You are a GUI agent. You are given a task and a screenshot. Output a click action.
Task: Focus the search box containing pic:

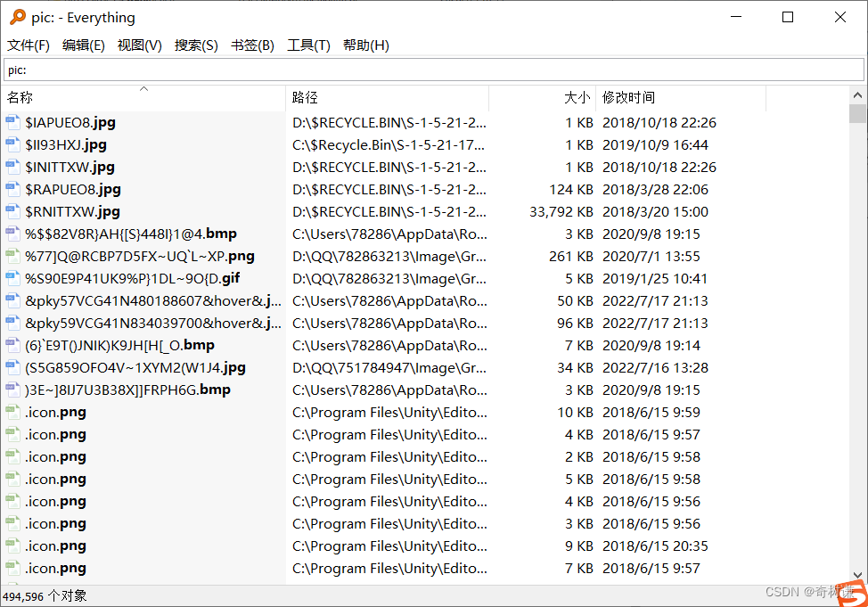tap(434, 70)
